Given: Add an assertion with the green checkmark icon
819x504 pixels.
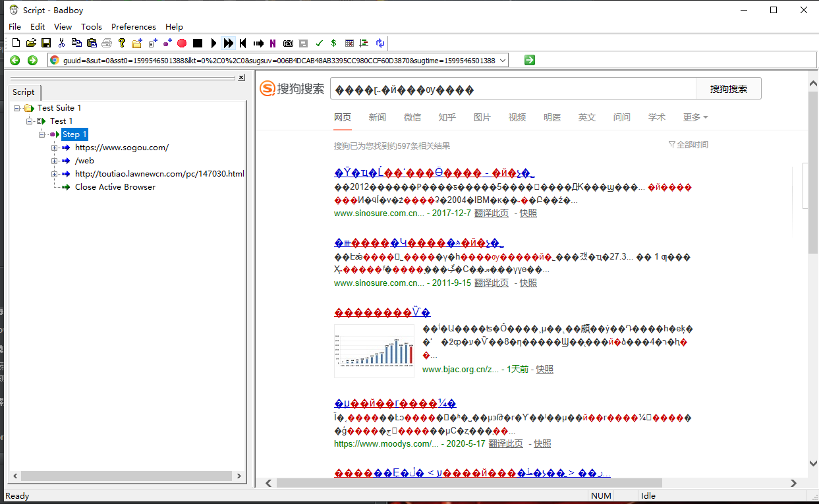Looking at the screenshot, I should pos(320,43).
